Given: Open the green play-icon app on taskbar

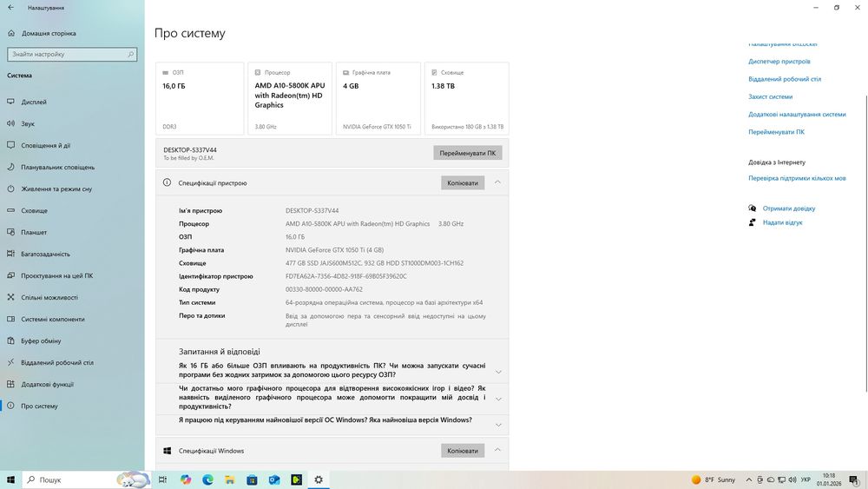Looking at the screenshot, I should tap(296, 479).
